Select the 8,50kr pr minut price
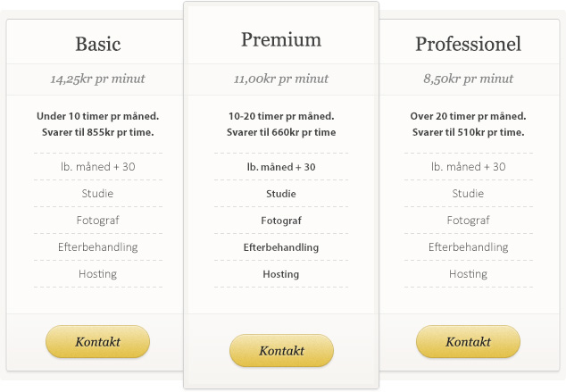Screen dimensions: 566x392 point(468,79)
